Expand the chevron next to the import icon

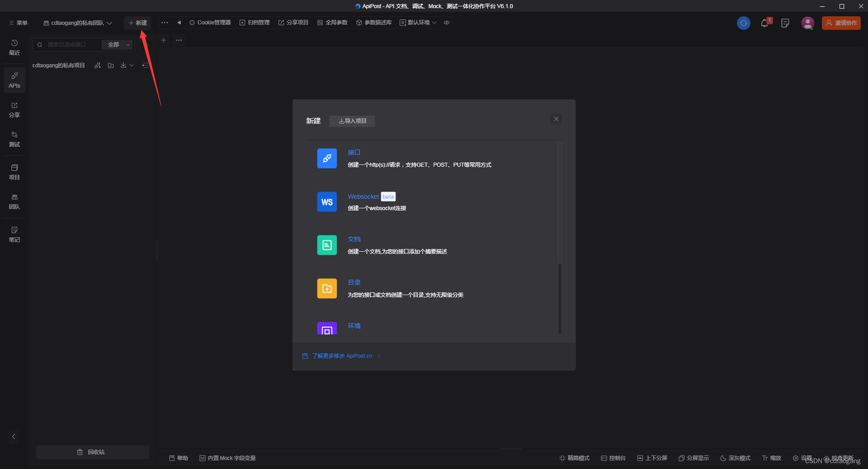(x=132, y=66)
